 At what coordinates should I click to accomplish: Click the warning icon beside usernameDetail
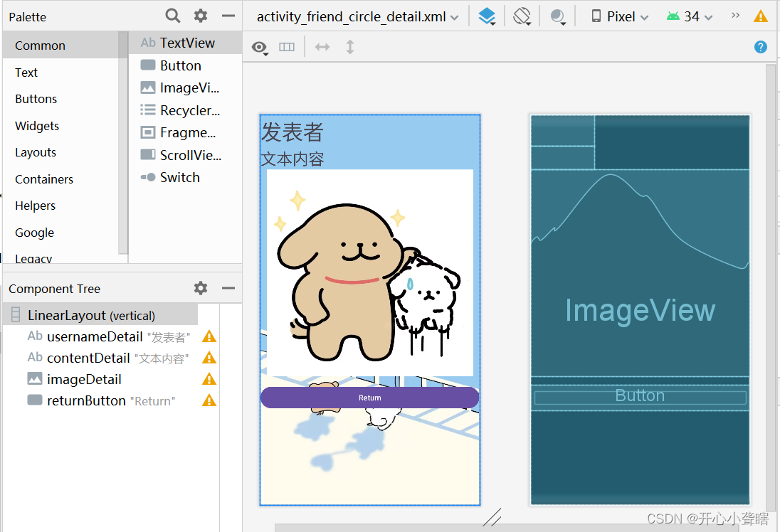pos(209,336)
